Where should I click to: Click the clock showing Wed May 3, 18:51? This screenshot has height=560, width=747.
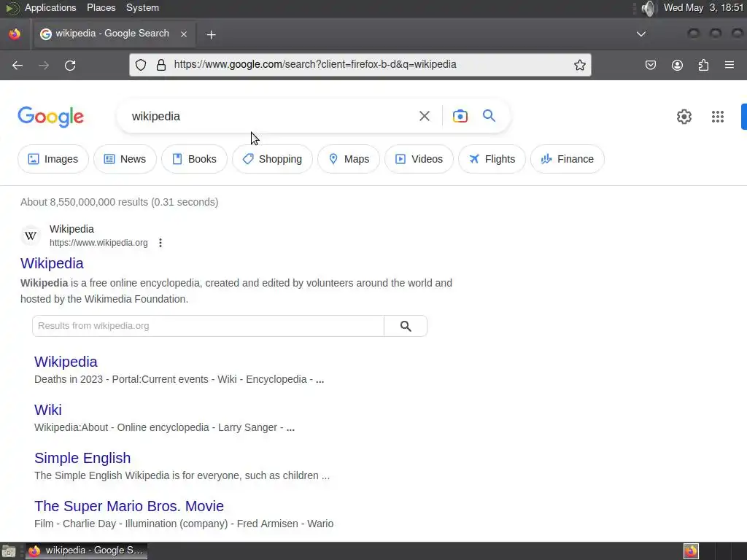click(703, 8)
